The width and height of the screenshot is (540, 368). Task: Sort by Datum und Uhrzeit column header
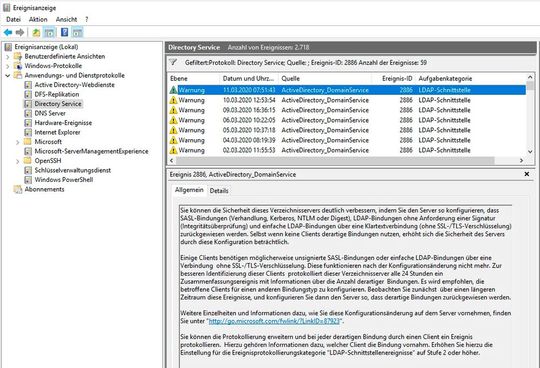249,78
